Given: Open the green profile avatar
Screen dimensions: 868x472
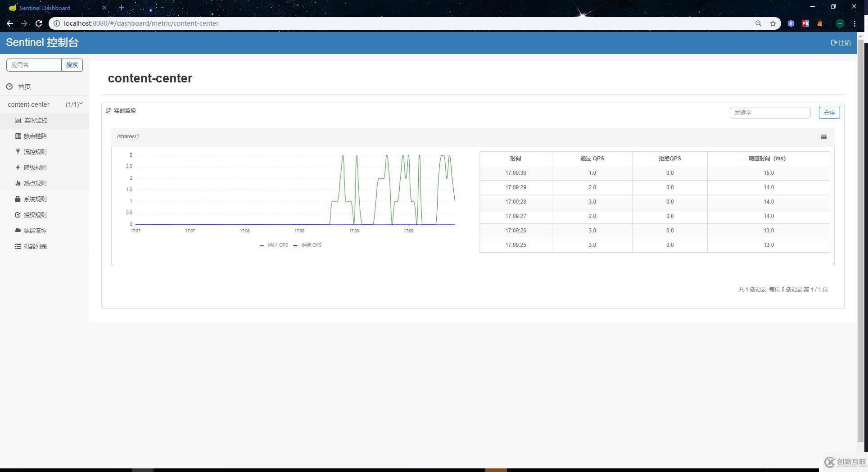Looking at the screenshot, I should tap(840, 23).
